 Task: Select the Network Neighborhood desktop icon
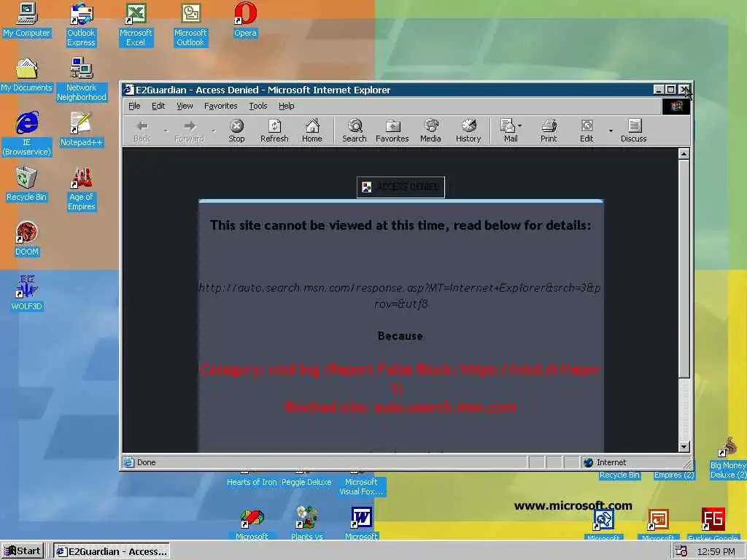(x=82, y=79)
